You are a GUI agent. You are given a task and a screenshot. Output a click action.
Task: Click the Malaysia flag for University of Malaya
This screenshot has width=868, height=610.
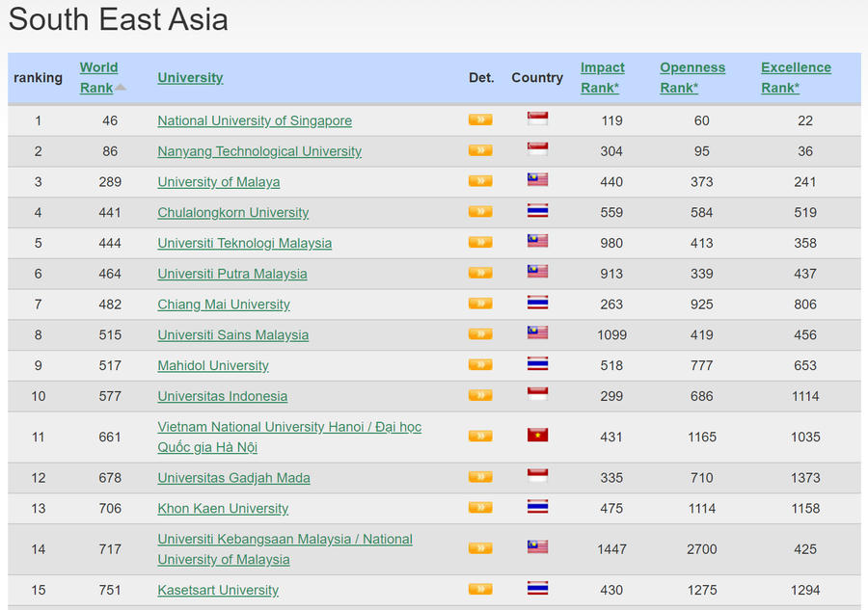537,179
